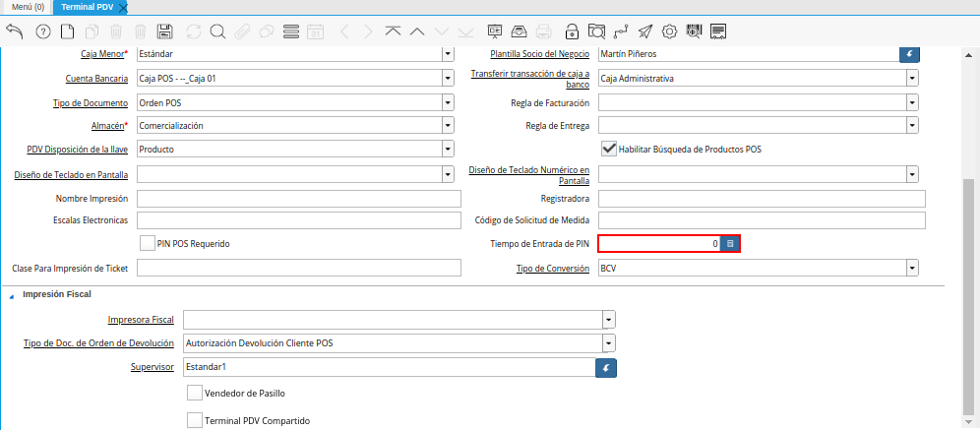
Task: Expand the Tipo de Doc. de Orden de Devolución dropdown
Action: tap(609, 342)
